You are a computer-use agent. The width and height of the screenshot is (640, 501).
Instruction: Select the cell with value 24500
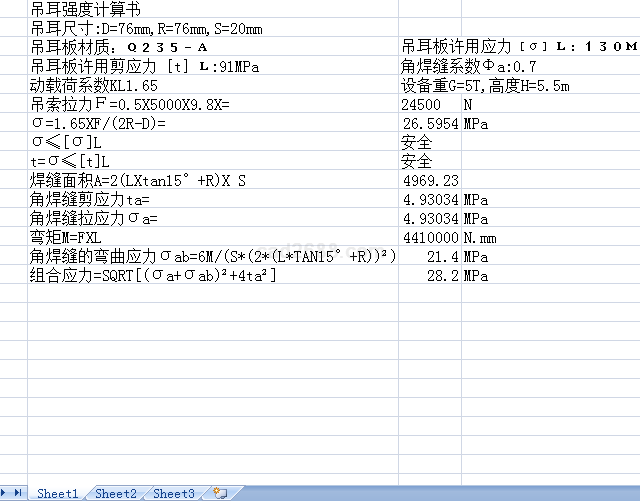[x=430, y=104]
